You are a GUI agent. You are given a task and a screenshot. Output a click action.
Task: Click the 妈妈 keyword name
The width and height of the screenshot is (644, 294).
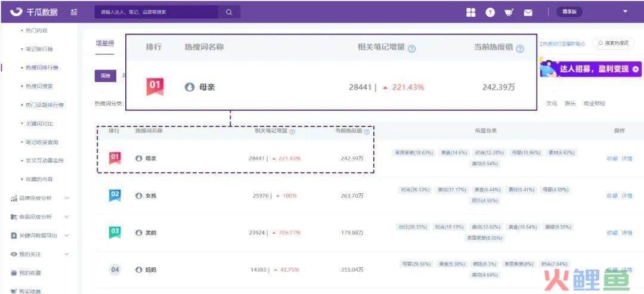coord(151,270)
